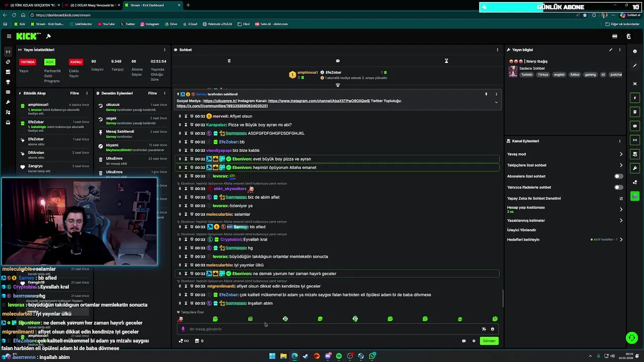Delete merveli's message with trash icon
This screenshot has height=362, width=644.
[x=180, y=116]
